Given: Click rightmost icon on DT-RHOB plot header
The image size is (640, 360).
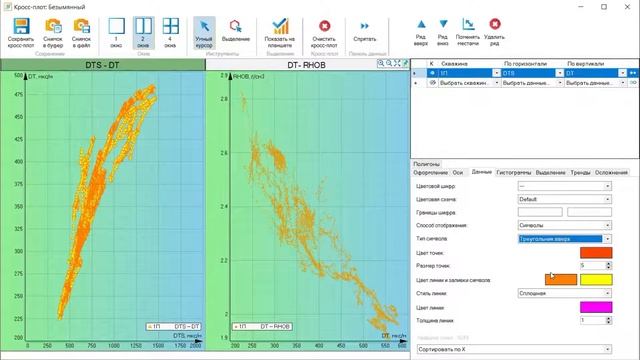Looking at the screenshot, I should point(405,63).
